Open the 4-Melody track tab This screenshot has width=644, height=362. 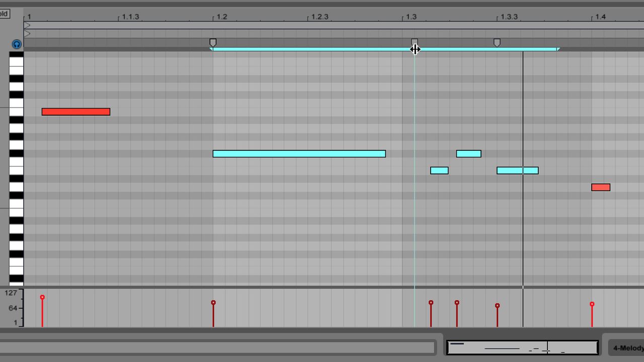[x=626, y=348]
